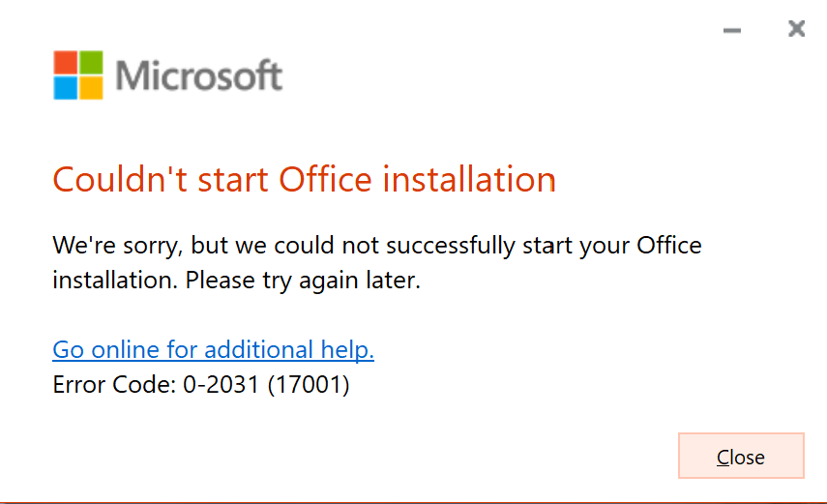Click the red square in Microsoft logo
The image size is (827, 504).
pyautogui.click(x=66, y=63)
